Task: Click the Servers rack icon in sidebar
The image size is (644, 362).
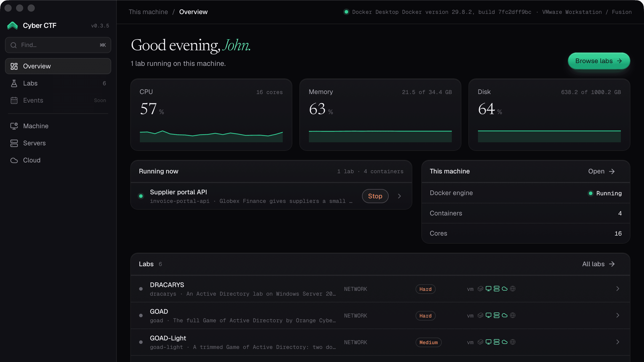Action: [14, 143]
